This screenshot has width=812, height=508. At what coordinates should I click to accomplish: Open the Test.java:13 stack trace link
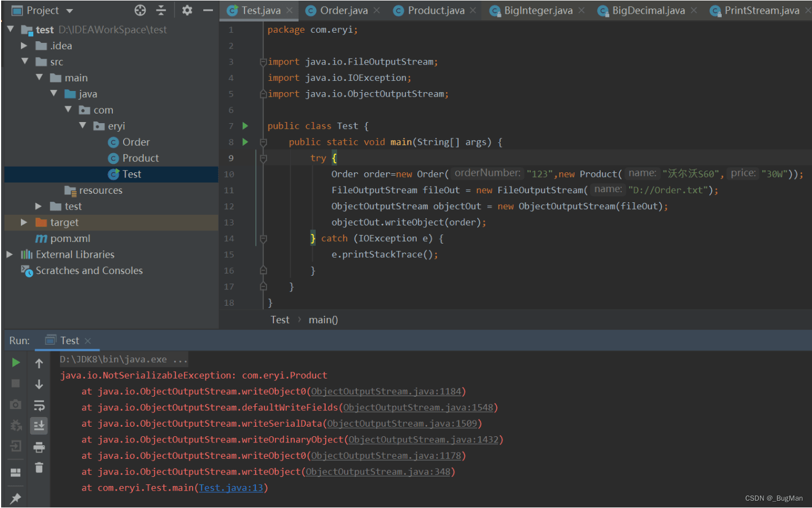pyautogui.click(x=231, y=488)
